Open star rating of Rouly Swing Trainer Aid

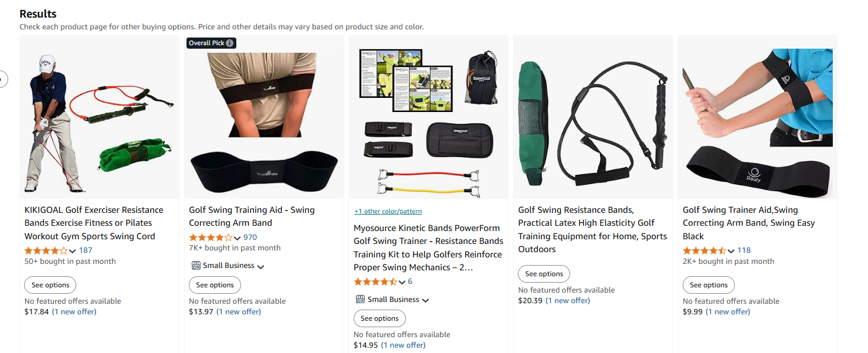click(704, 250)
